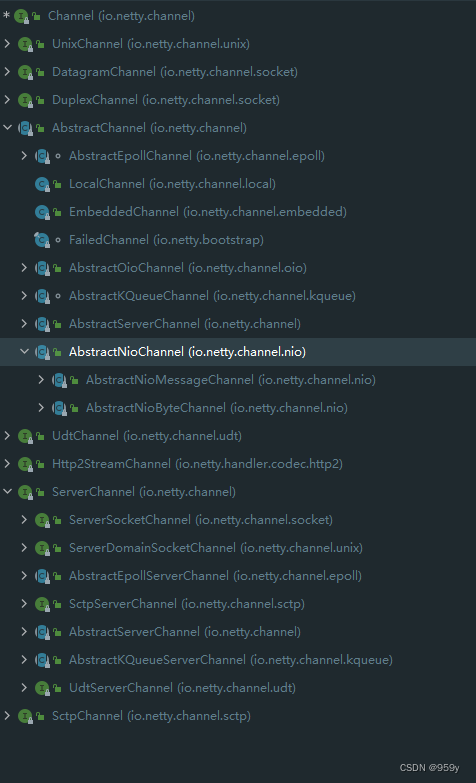This screenshot has height=783, width=476.
Task: Select AbstractNioByteChannel (io.netty.channel.nio) row
Action: tap(238, 408)
